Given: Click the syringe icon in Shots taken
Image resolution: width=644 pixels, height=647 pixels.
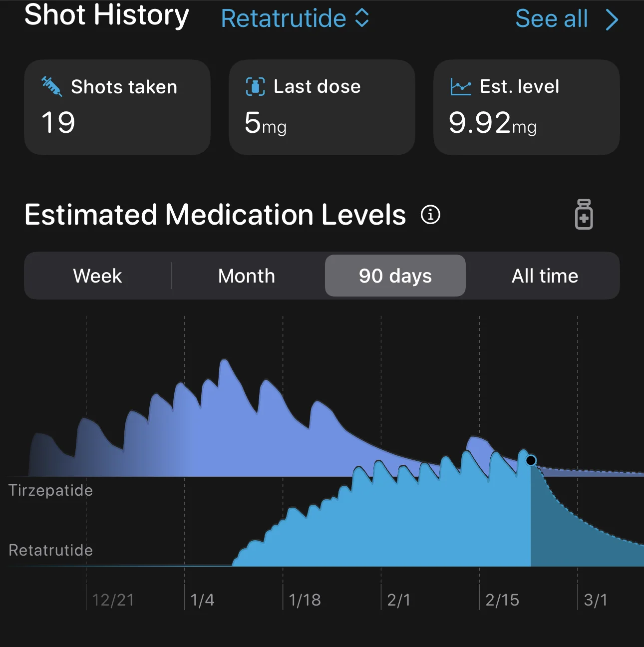Looking at the screenshot, I should pyautogui.click(x=52, y=86).
